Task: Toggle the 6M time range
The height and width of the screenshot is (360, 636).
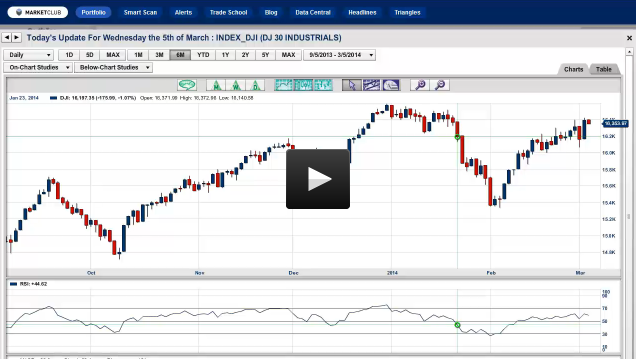Action: click(x=180, y=55)
